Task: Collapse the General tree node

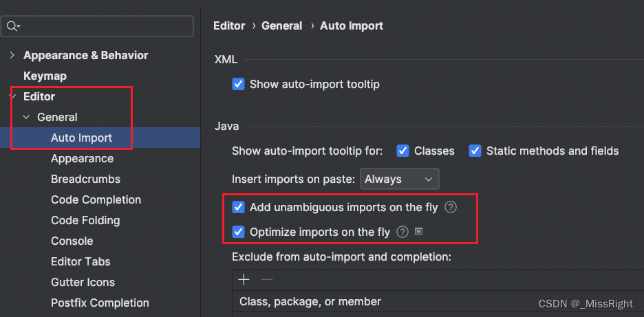Action: point(26,118)
